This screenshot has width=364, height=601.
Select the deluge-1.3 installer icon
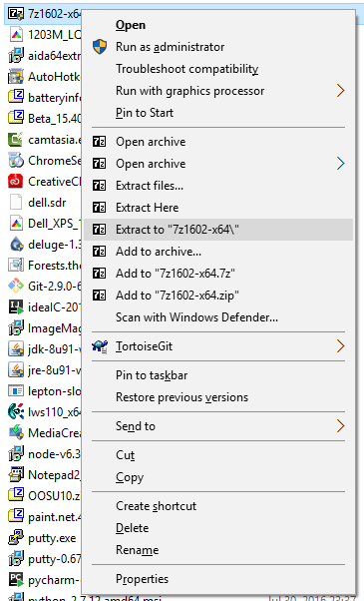coord(16,245)
